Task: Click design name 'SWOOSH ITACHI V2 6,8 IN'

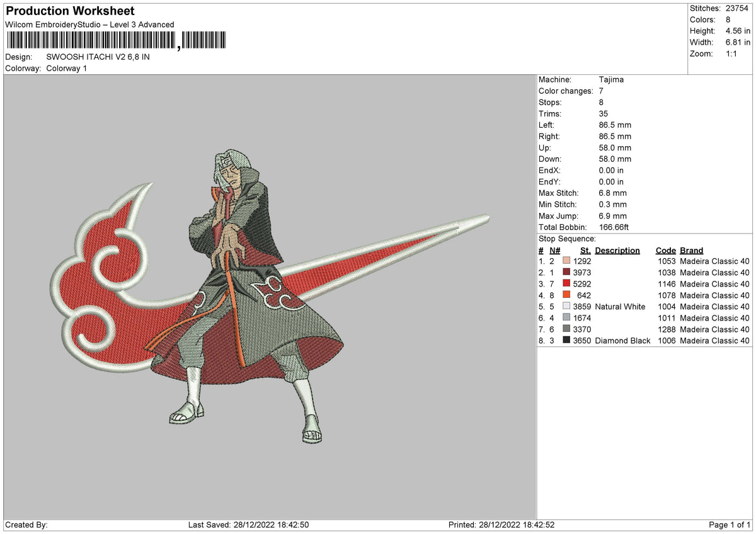Action: [x=98, y=57]
